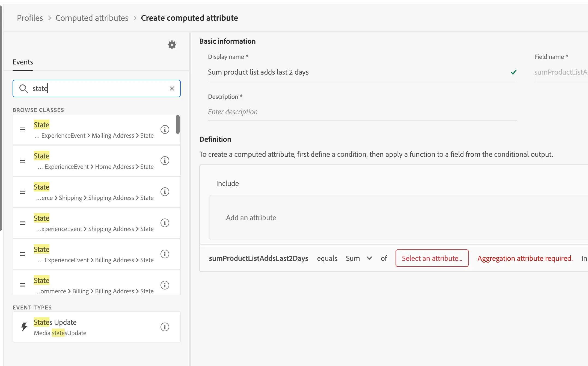Open info for States Update event
The image size is (588, 366).
165,327
